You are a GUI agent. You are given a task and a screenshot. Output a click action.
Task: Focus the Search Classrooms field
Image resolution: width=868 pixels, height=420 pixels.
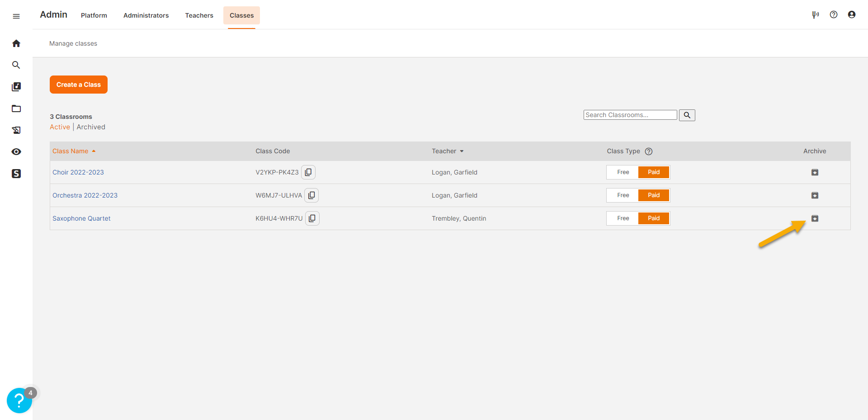click(x=630, y=115)
